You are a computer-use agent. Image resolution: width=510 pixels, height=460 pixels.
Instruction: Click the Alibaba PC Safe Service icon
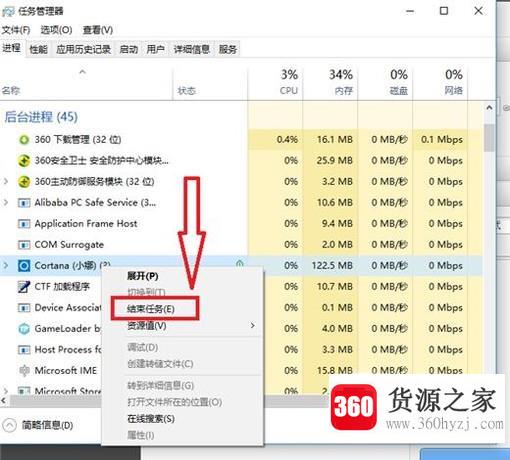(24, 203)
